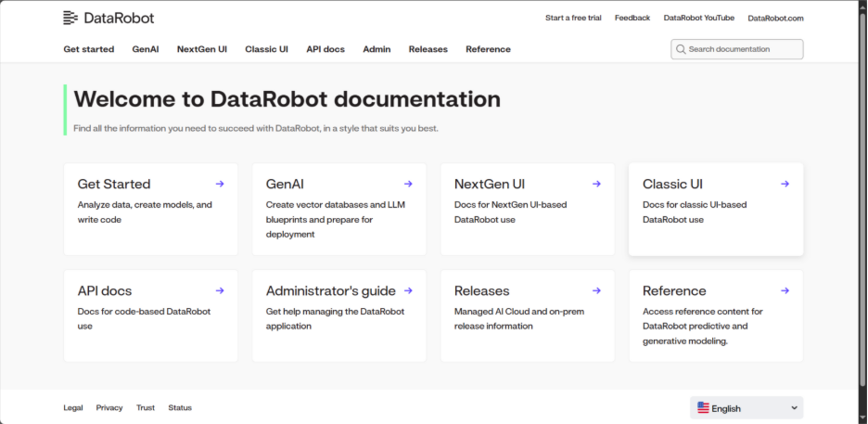Go to Releases in the top navigation
Screen dimensions: 868x424
[428, 49]
